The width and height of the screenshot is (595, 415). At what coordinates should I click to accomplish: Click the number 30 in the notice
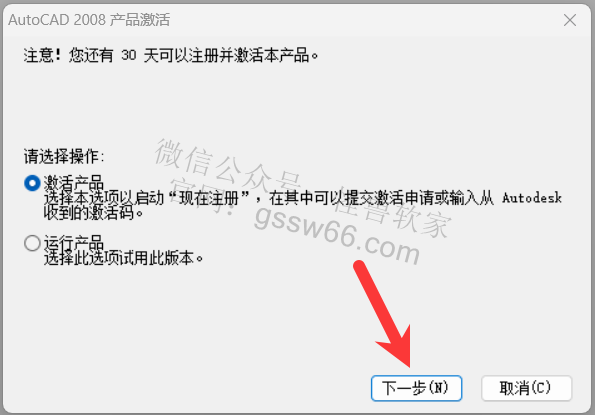click(x=129, y=56)
